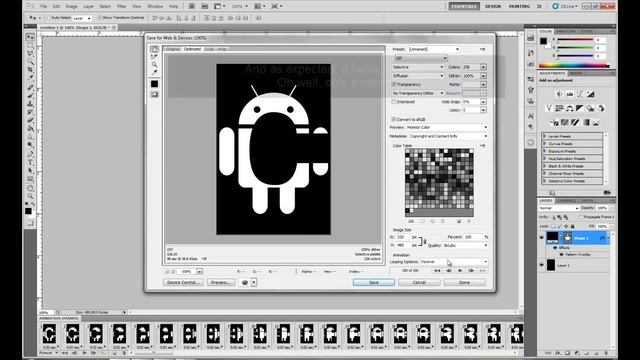The image size is (640, 360).
Task: Toggle Show Transform Controls checkbox
Action: (x=100, y=18)
